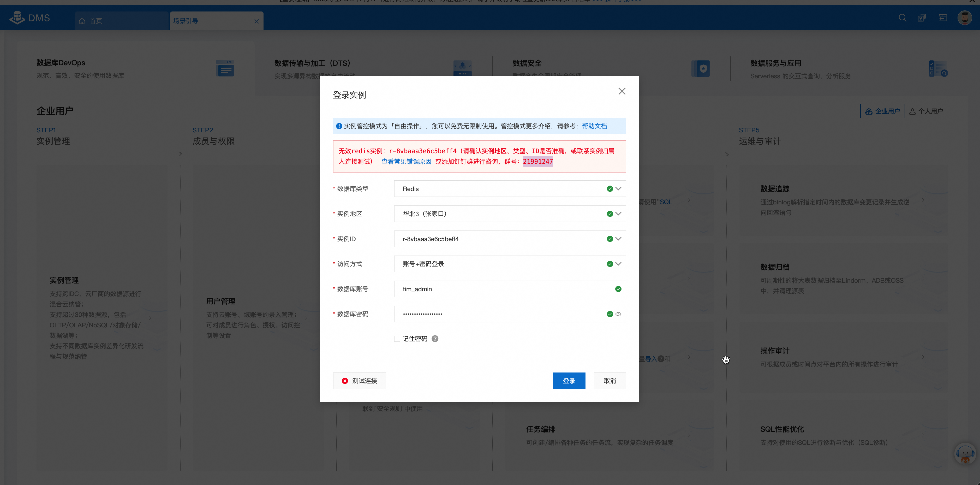Click the user avatar icon
This screenshot has width=980, height=485.
[964, 18]
